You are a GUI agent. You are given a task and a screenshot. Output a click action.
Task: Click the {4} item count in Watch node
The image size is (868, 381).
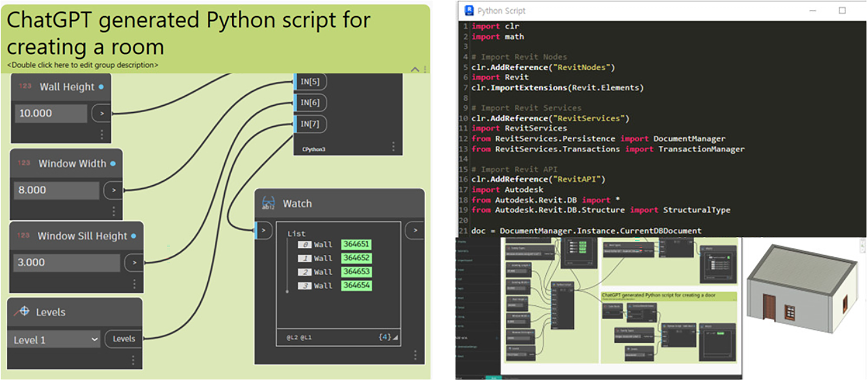pyautogui.click(x=385, y=337)
